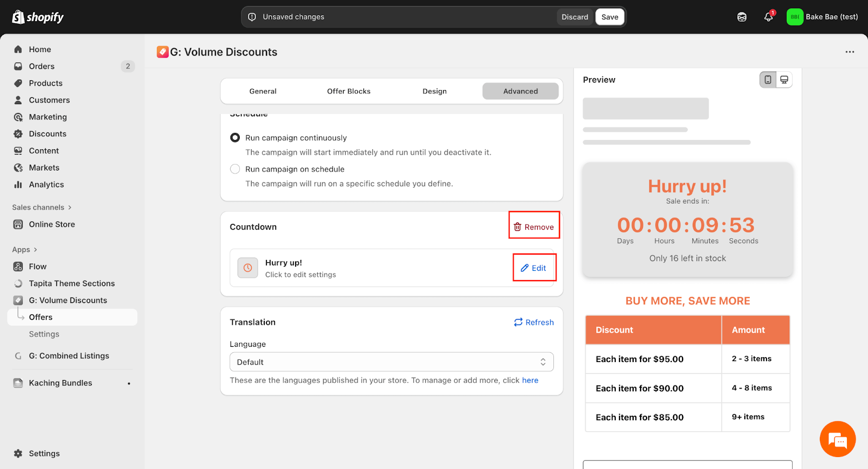Switch to the Advanced tab

pos(521,91)
